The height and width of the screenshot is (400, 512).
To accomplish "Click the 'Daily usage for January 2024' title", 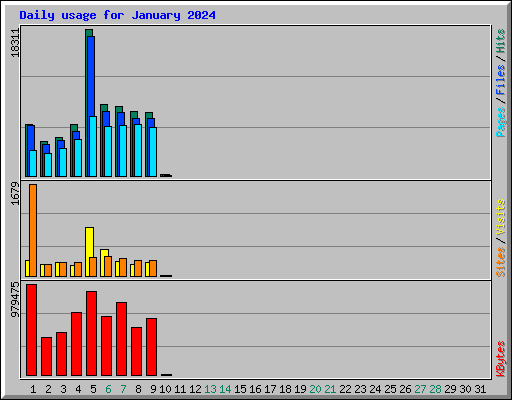I will (117, 15).
